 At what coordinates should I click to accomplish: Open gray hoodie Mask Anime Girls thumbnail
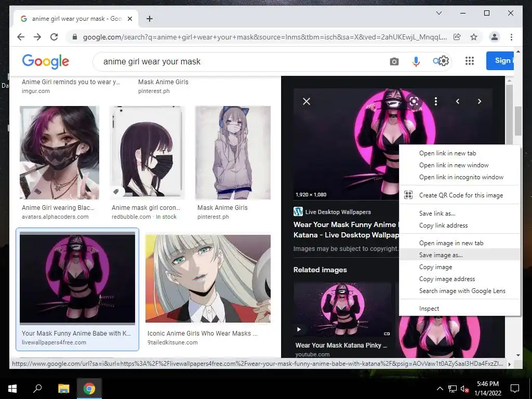pos(233,153)
